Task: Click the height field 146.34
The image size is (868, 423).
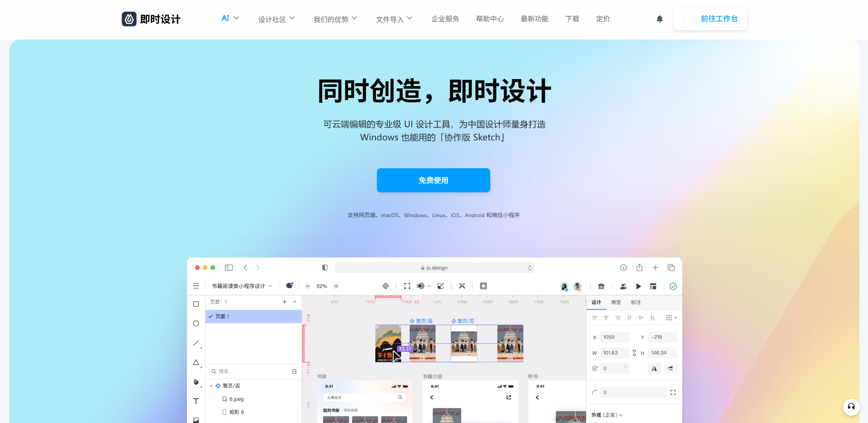Action: (662, 353)
